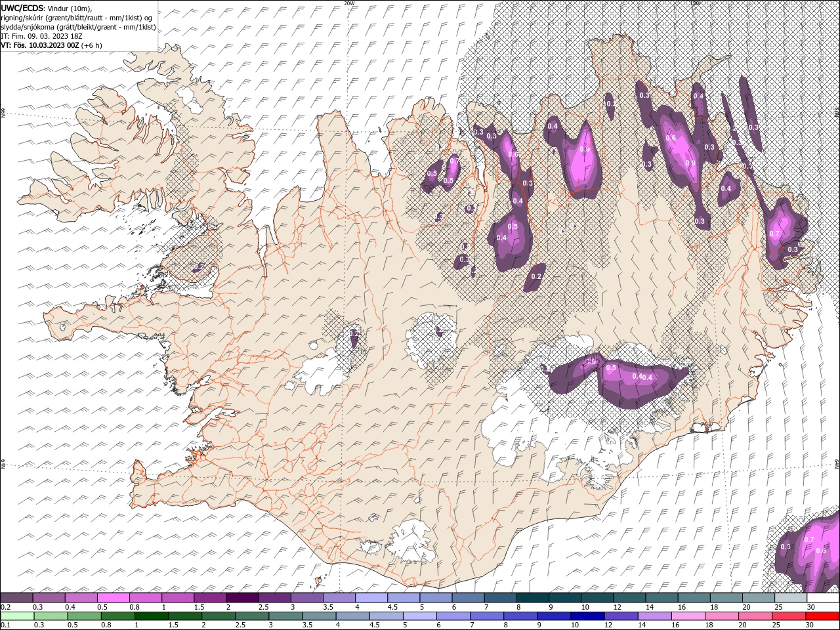This screenshot has width=840, height=630.
Task: Pick the rain scale swatch between 7 and 8
Action: [x=486, y=616]
